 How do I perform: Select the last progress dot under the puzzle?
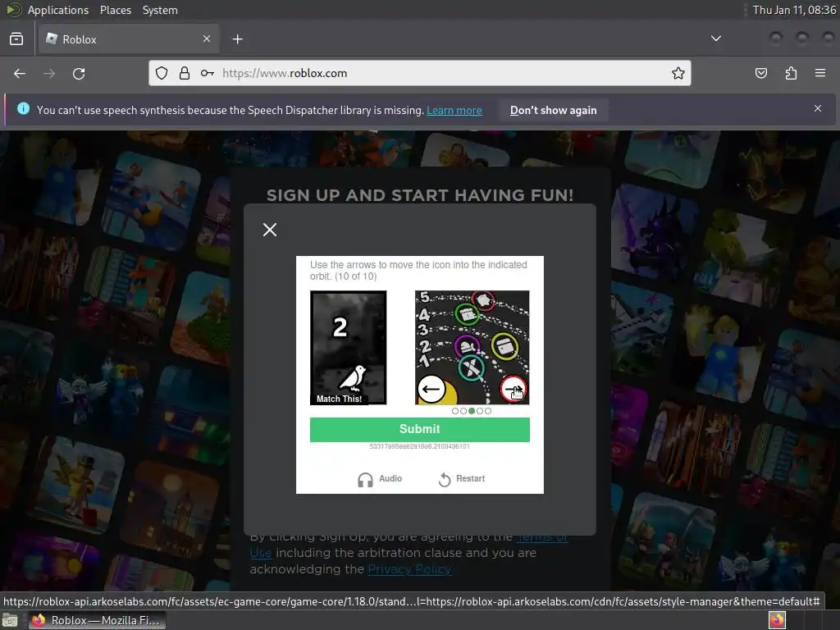(487, 411)
